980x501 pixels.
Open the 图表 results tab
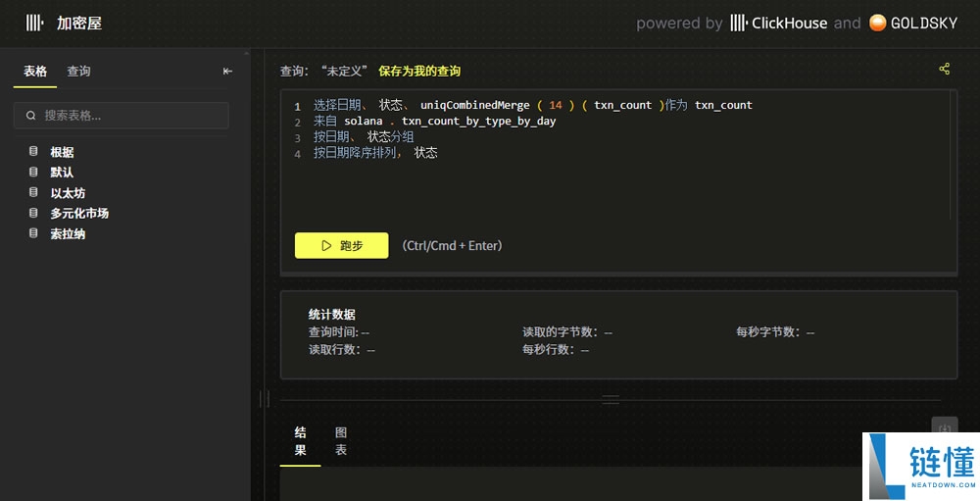(341, 441)
